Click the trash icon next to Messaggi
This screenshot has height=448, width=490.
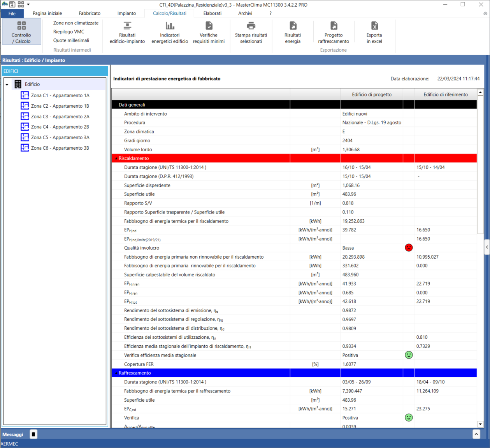33,434
